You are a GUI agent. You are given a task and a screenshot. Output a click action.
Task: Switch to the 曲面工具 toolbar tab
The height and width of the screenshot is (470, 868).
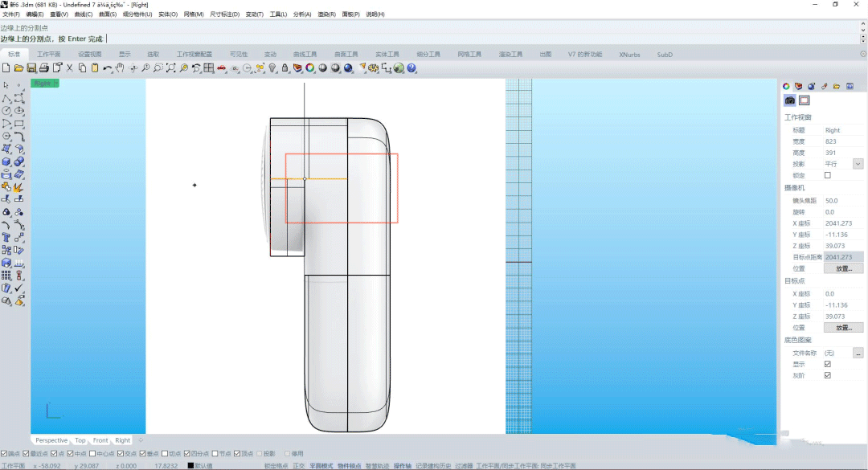(346, 55)
